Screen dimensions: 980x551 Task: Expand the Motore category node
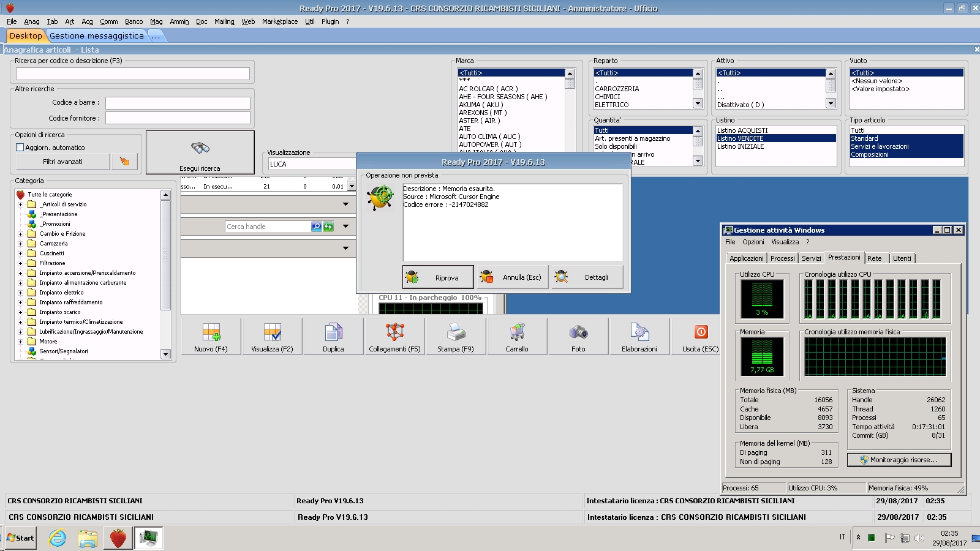[x=20, y=342]
